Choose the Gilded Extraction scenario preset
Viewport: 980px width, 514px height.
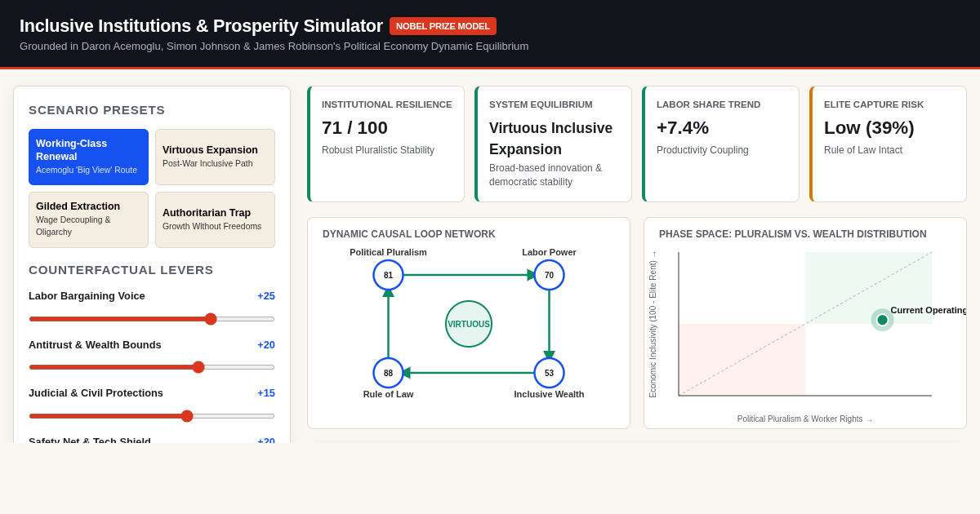pos(88,219)
